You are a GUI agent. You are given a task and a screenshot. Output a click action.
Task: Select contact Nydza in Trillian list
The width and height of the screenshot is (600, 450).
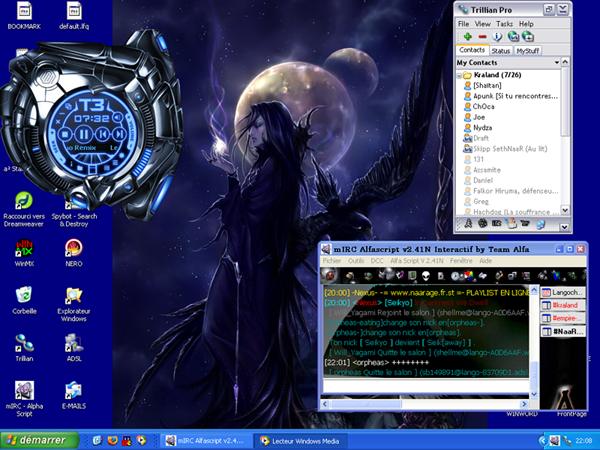coord(482,127)
